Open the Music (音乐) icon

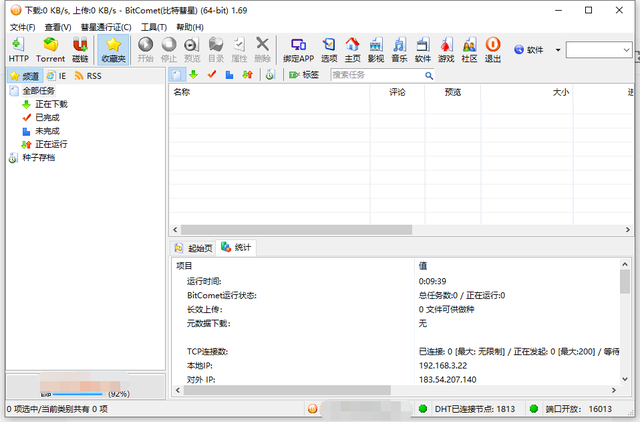[x=399, y=50]
